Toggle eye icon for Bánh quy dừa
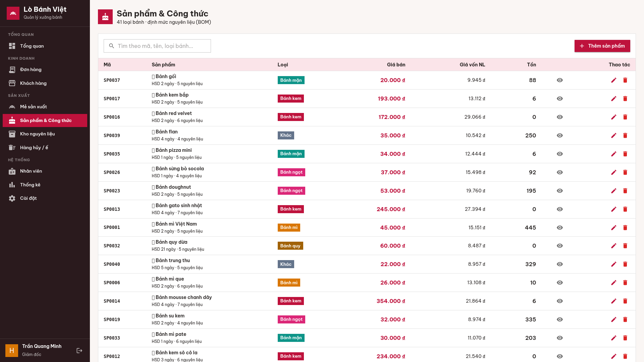The width and height of the screenshot is (644, 362). click(559, 246)
